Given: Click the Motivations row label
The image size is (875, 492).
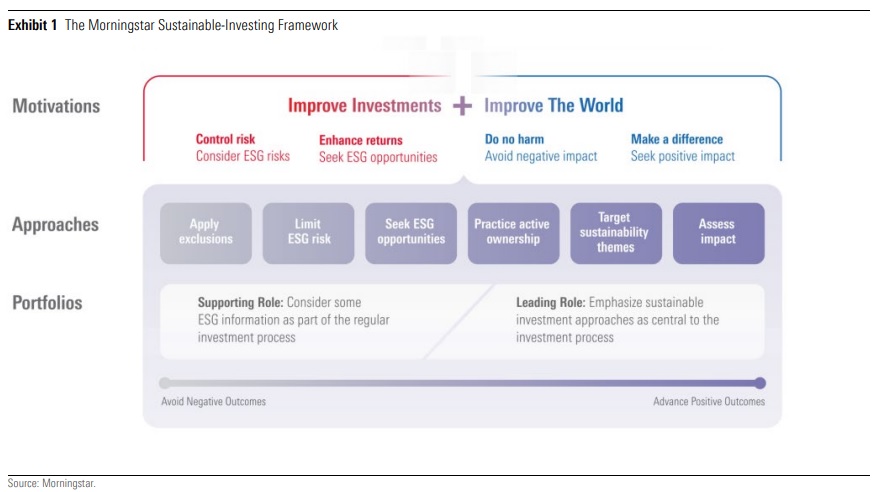Looking at the screenshot, I should click(56, 106).
